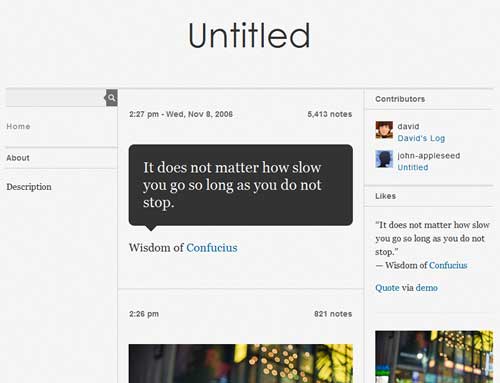
Task: Open the Untitled link under john-appleseed
Action: [413, 167]
